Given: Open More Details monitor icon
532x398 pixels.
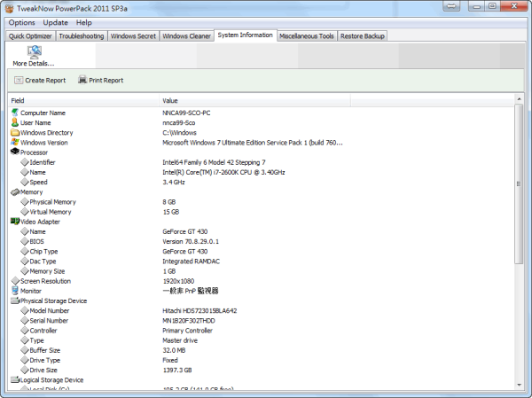Looking at the screenshot, I should coord(35,52).
